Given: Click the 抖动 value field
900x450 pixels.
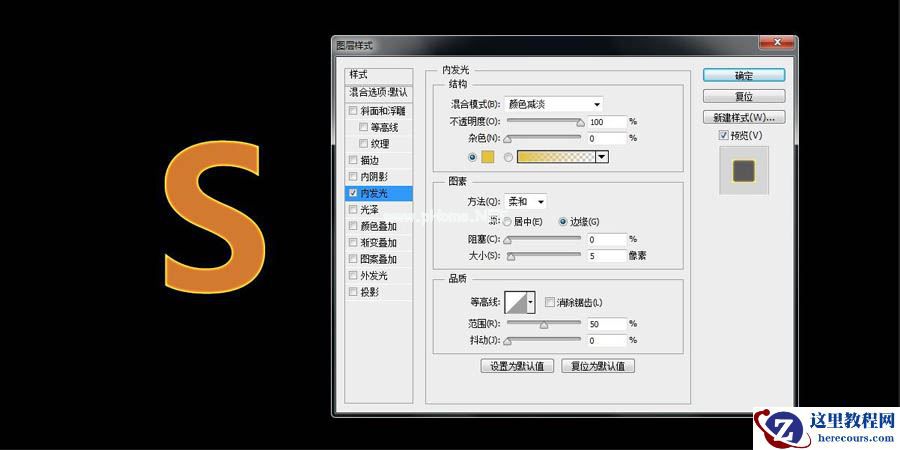Looking at the screenshot, I should [x=607, y=340].
